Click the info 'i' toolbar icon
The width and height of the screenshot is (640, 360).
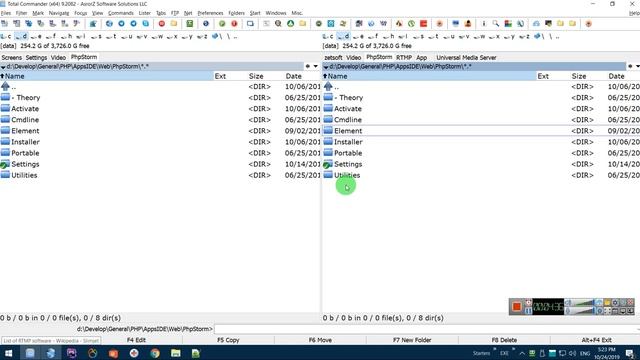(484, 24)
